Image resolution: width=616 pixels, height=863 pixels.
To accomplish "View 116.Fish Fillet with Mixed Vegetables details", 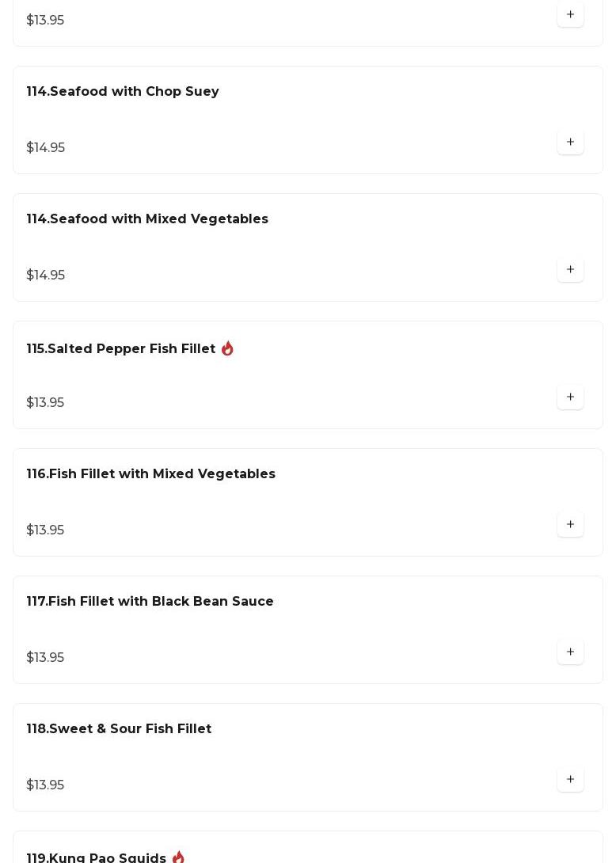I will pyautogui.click(x=150, y=474).
